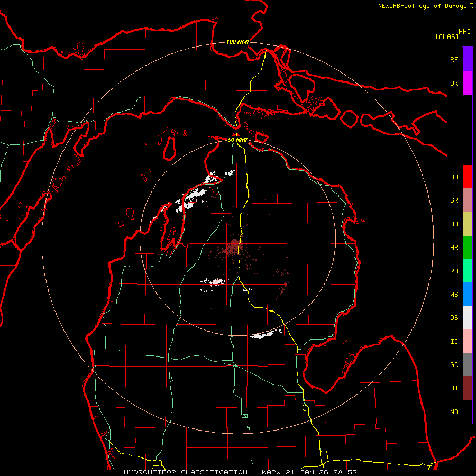Click the GC gray legend swatch
The width and height of the screenshot is (476, 476).
(x=467, y=364)
